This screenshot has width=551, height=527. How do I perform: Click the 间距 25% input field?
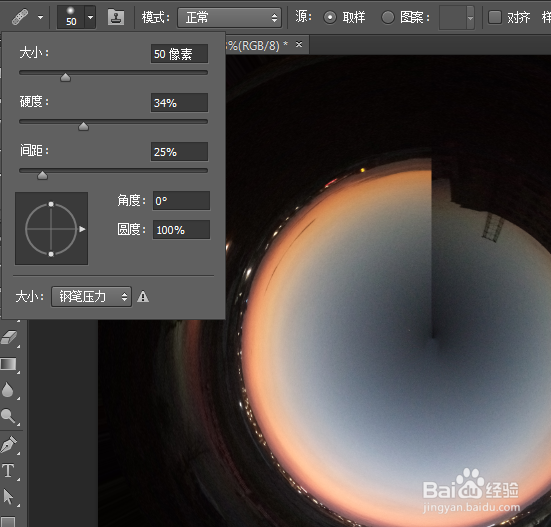[179, 152]
